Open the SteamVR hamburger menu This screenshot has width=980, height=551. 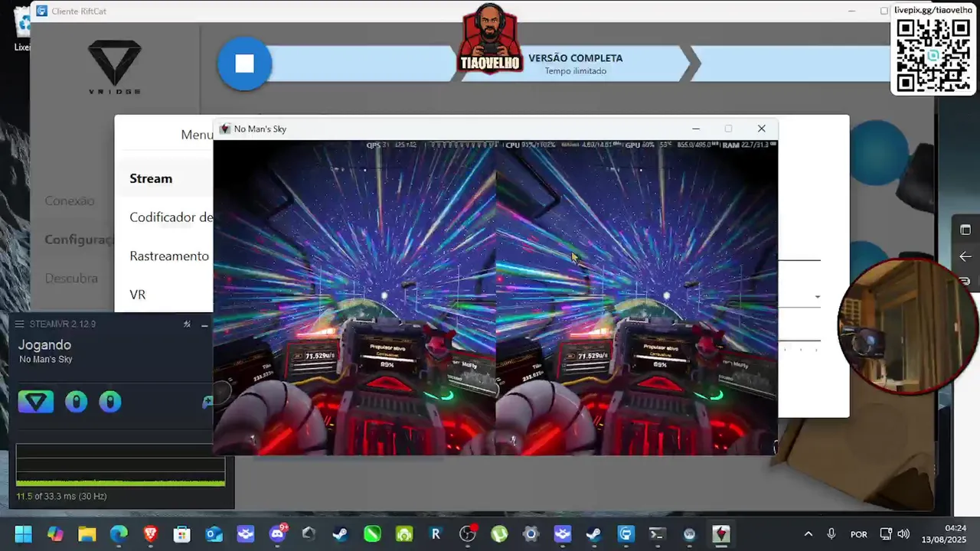20,324
